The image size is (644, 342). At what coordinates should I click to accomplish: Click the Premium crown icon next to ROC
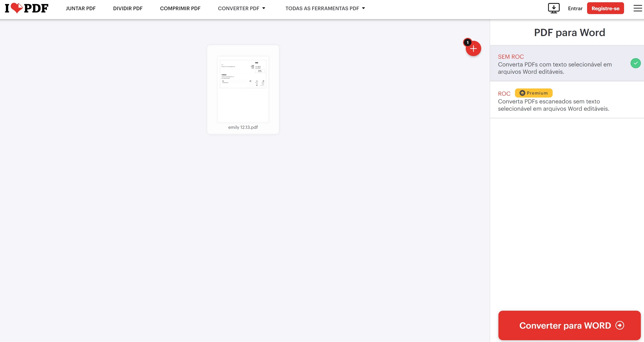pos(521,93)
